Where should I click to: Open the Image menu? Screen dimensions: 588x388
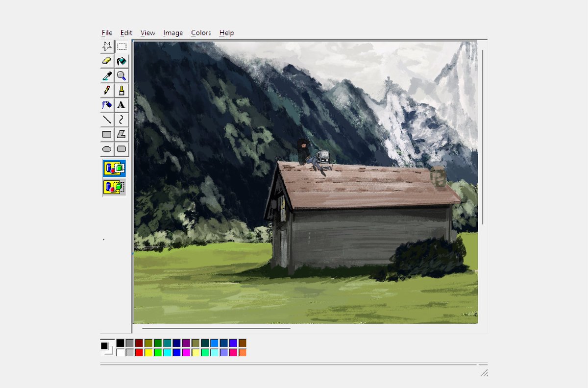tap(173, 33)
